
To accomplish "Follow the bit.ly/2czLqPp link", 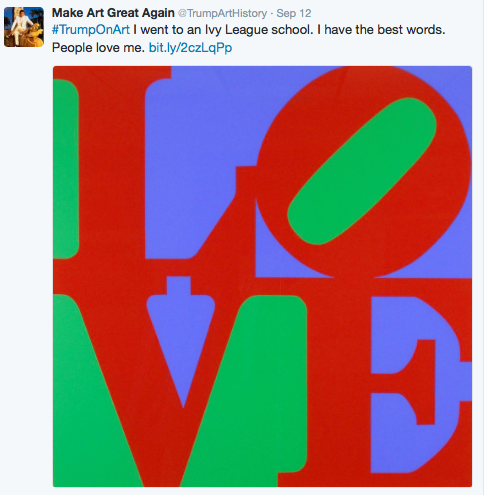I will (x=190, y=48).
